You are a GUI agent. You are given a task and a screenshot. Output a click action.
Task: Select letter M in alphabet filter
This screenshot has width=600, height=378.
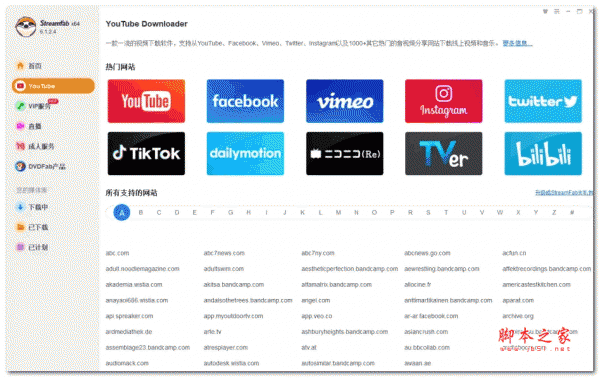coord(338,212)
